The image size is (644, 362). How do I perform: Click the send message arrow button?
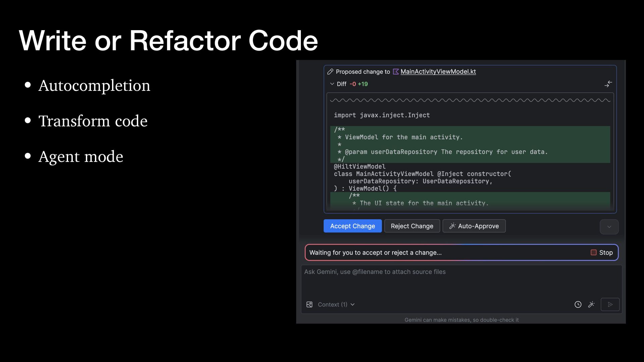click(610, 305)
